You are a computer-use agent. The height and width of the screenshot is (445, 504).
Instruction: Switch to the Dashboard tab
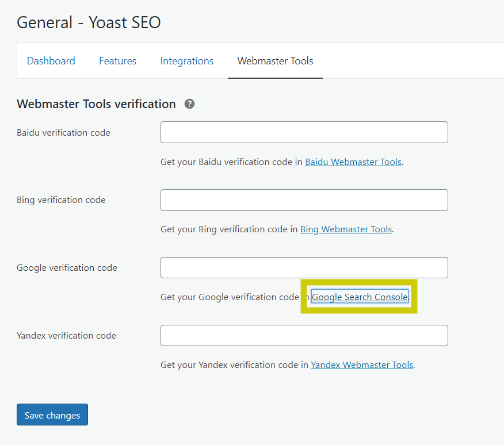[x=51, y=61]
